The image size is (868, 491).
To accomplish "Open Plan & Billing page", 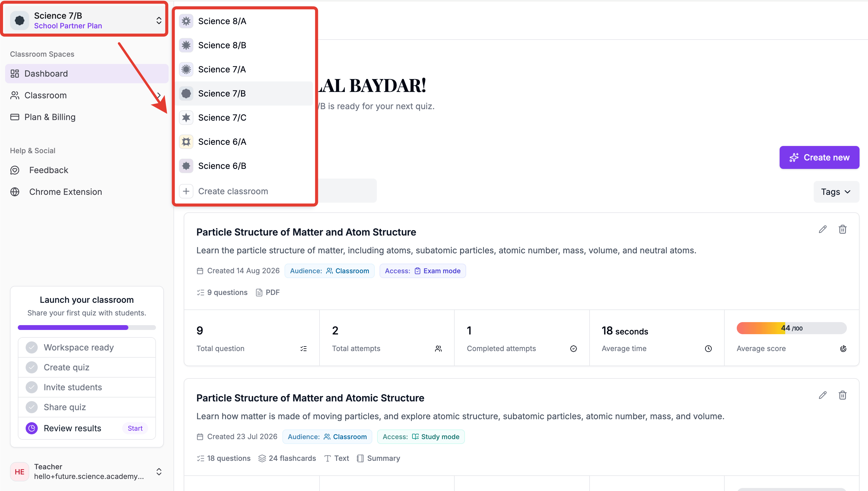I will [x=87, y=117].
